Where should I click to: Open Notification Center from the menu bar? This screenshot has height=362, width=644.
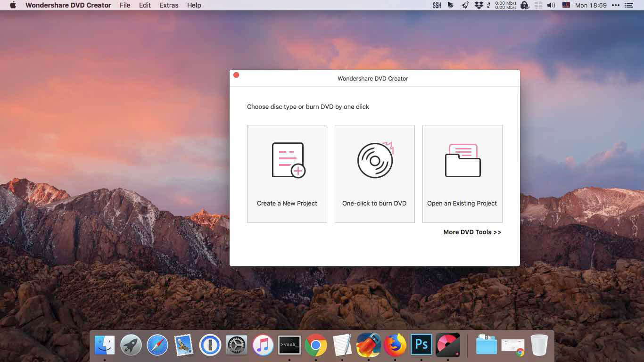(629, 5)
